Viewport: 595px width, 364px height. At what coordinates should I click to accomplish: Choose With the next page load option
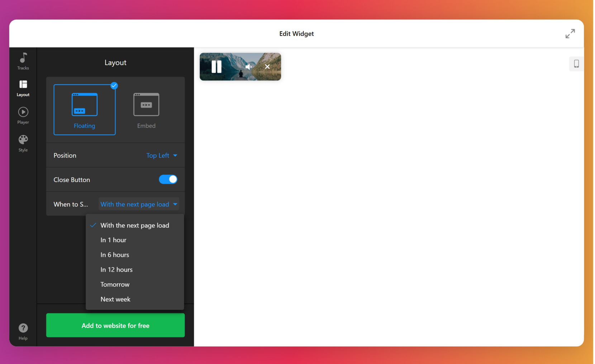point(135,225)
